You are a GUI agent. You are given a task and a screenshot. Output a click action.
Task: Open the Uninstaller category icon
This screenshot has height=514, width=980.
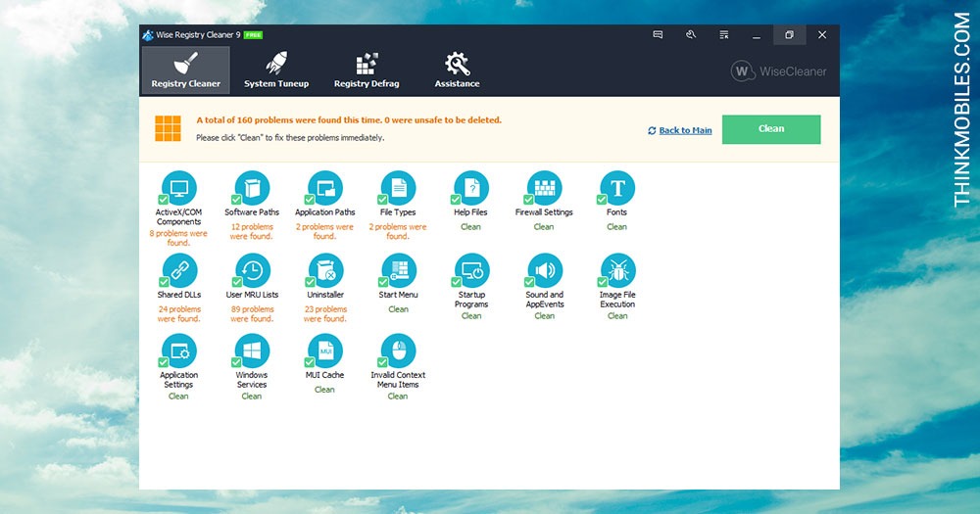point(326,270)
